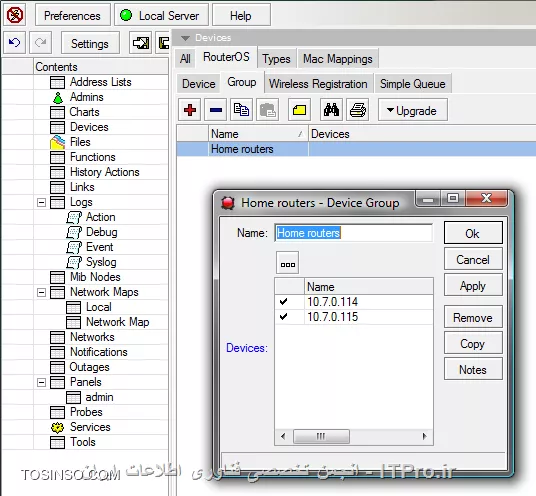Open the admin panel tree item

pos(99,398)
